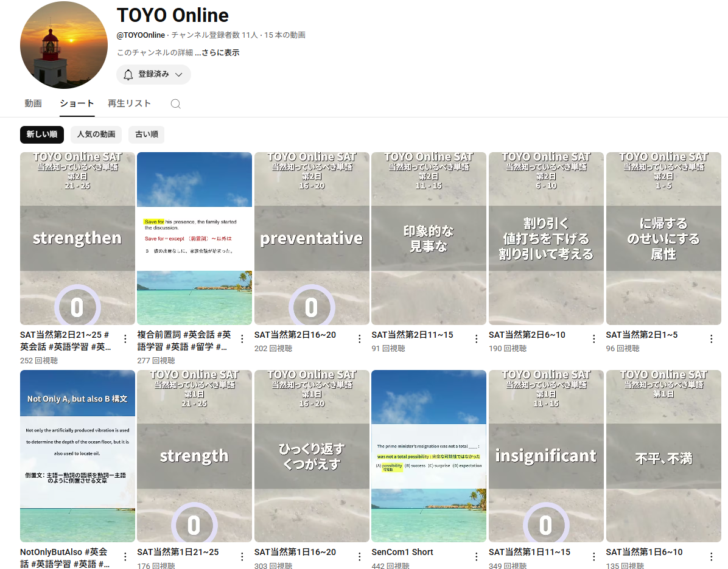Play the strength short thumbnail

[x=195, y=456]
